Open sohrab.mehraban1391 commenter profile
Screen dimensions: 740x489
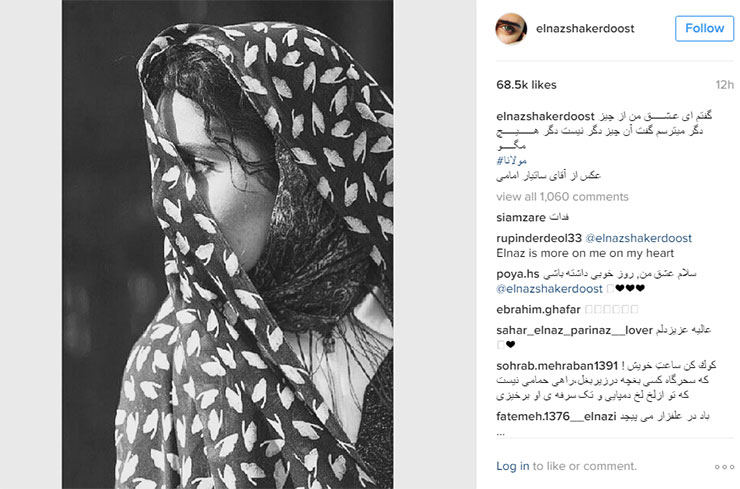click(557, 366)
